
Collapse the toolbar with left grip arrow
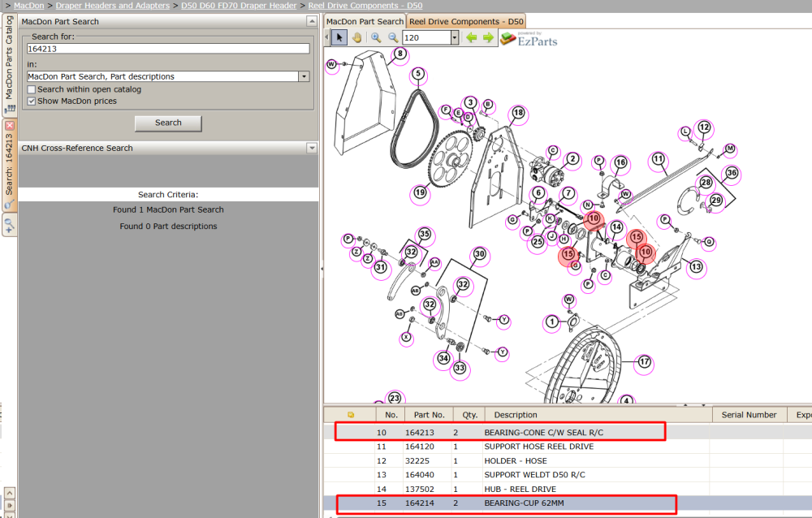[x=326, y=37]
